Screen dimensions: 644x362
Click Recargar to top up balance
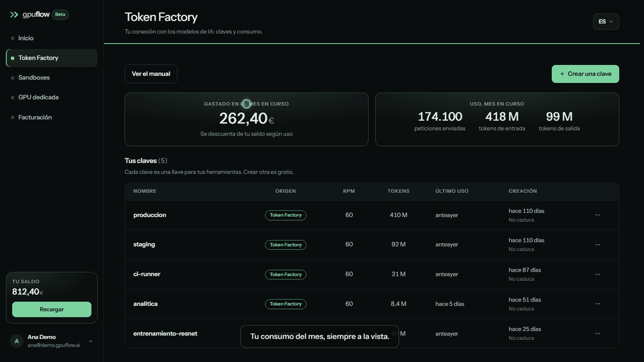(x=52, y=309)
